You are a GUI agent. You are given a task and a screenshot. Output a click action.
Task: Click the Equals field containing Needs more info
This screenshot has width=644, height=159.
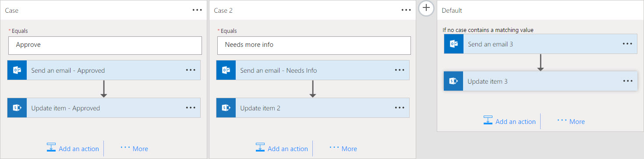point(314,45)
